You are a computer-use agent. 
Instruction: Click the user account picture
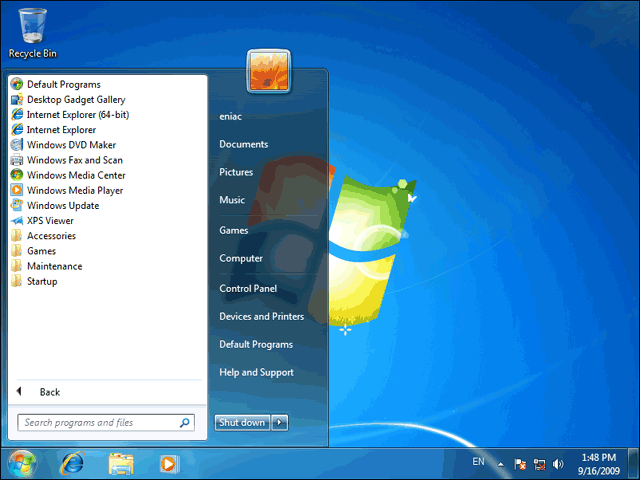click(x=269, y=71)
